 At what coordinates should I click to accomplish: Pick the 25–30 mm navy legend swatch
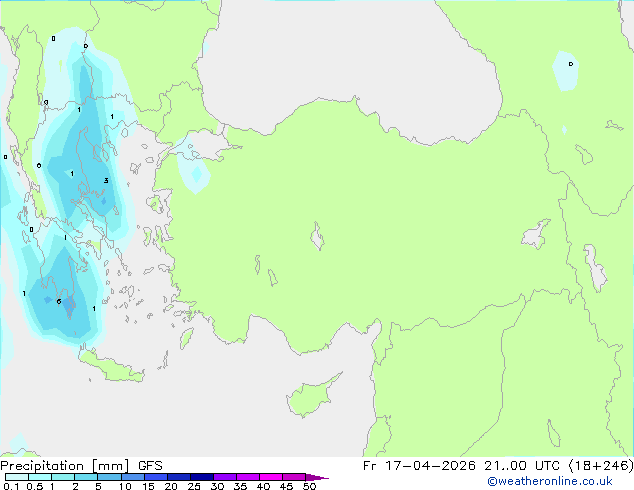(202, 477)
